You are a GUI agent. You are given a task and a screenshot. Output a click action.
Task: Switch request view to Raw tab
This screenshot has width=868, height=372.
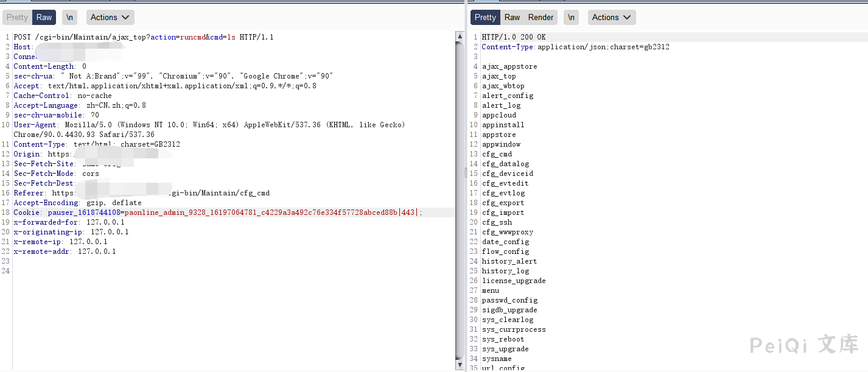(x=44, y=17)
